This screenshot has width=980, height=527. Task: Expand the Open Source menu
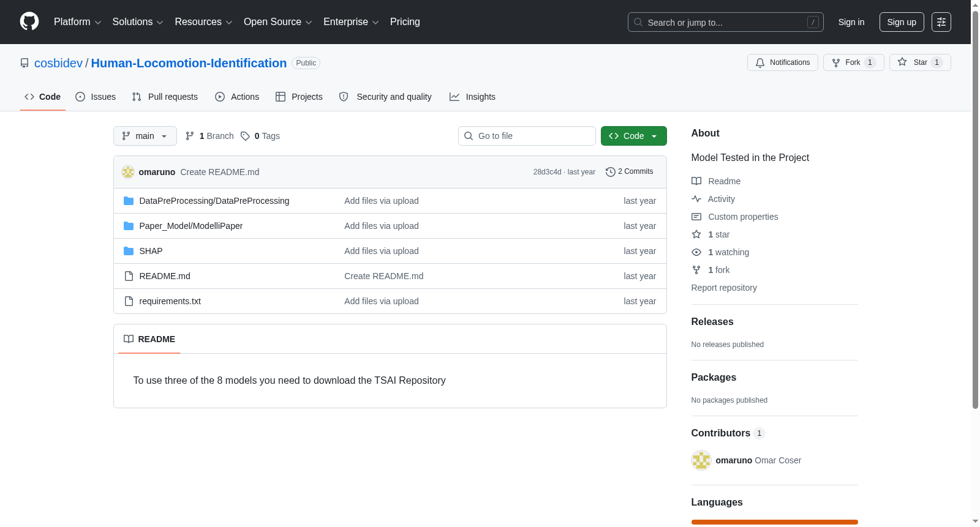(278, 22)
